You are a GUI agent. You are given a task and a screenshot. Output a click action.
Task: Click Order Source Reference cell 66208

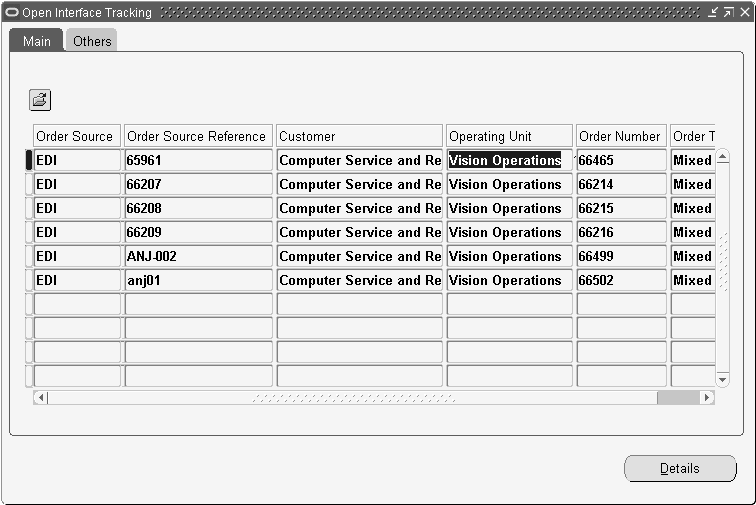pos(198,208)
